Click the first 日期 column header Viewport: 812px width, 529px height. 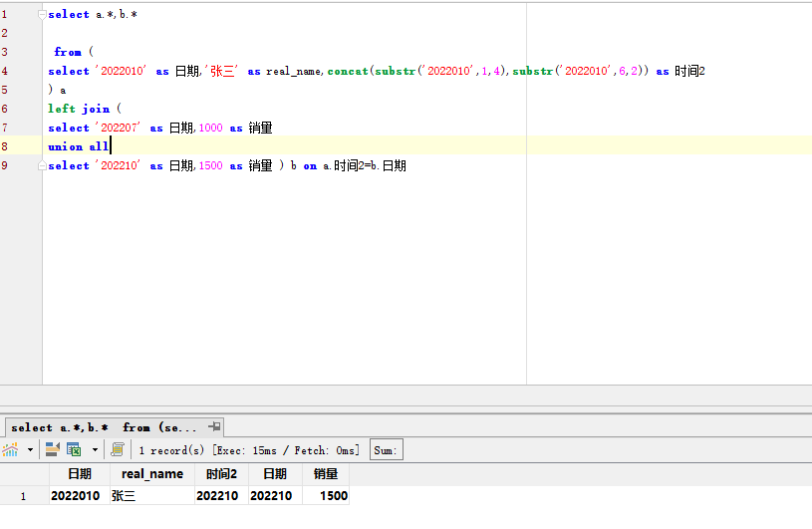(80, 474)
